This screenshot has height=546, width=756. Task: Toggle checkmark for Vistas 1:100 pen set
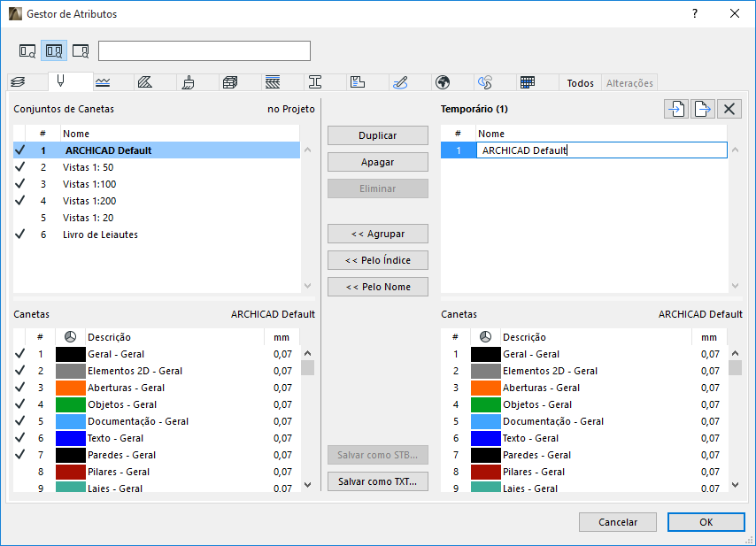coord(20,184)
